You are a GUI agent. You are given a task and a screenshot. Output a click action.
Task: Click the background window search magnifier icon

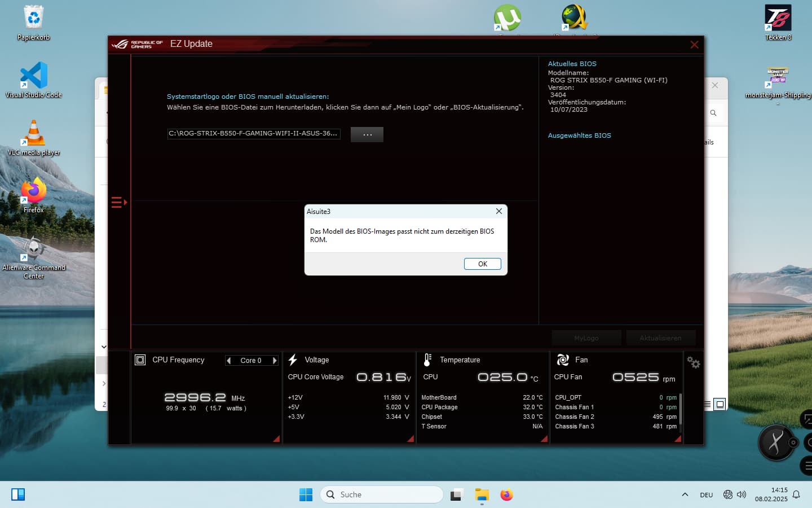pyautogui.click(x=713, y=113)
